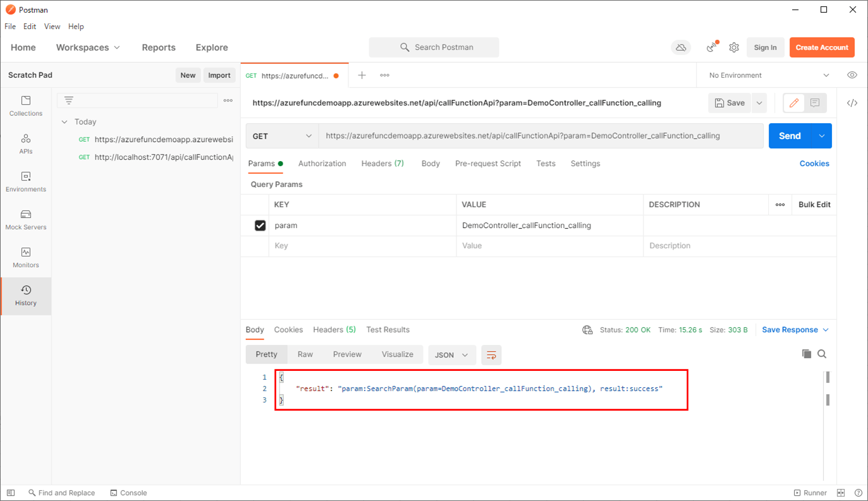Open the environment quick look eye icon
Viewport: 868px width, 501px height.
tap(852, 75)
